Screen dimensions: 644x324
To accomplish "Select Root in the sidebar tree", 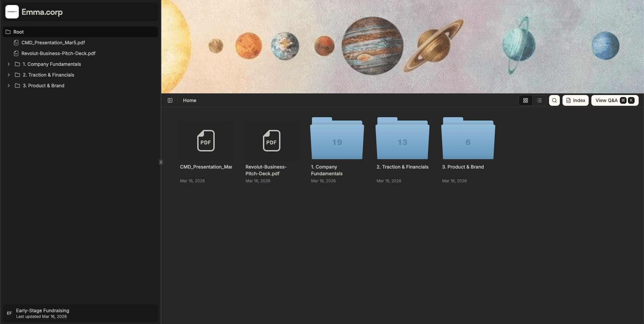I will click(x=19, y=32).
